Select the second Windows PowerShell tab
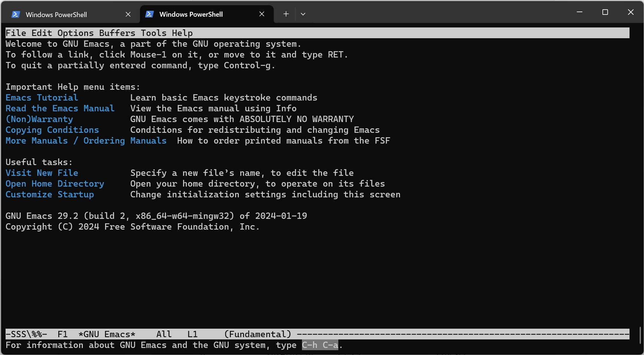The height and width of the screenshot is (355, 644). pos(207,14)
